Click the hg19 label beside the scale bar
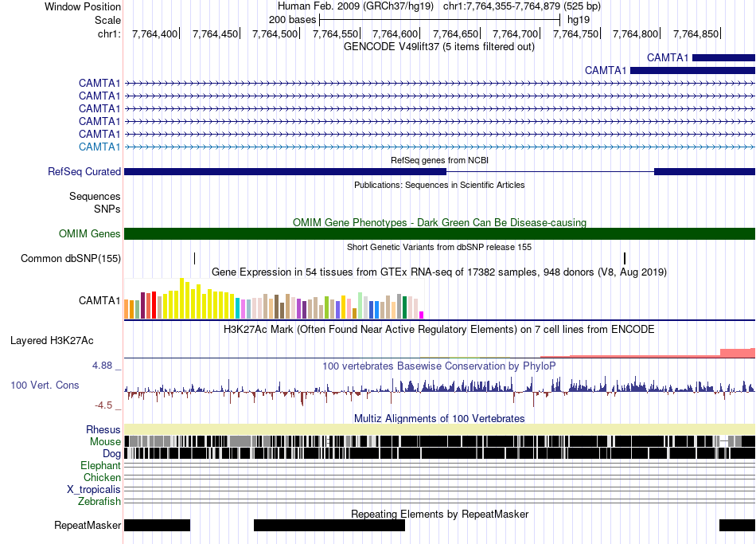This screenshot has width=756, height=544. 578,20
